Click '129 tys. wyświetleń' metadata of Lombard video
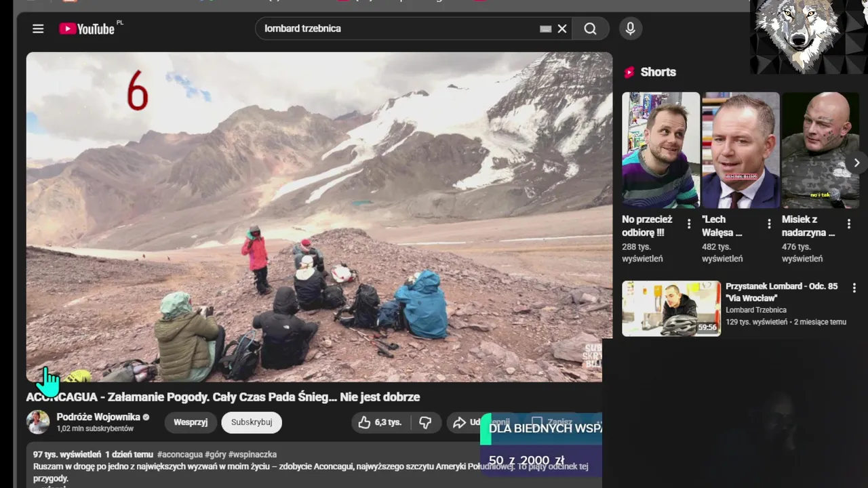This screenshot has height=488, width=868. point(757,322)
